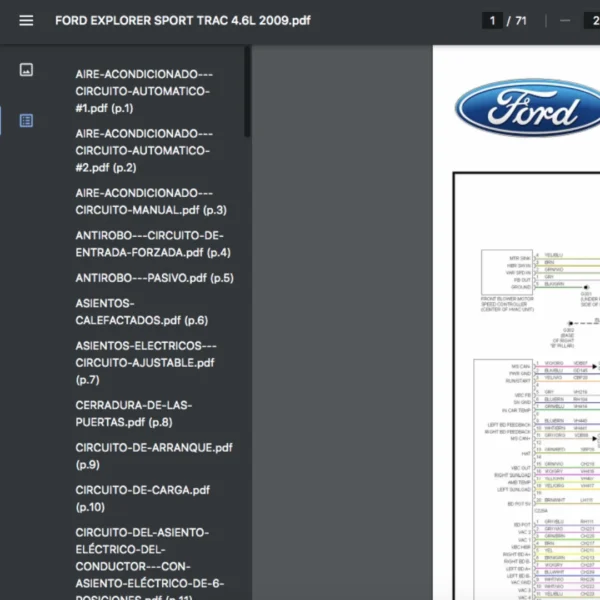Open AIRE-ACONDICIONADO CIRCUITO-MANUAL bookmark
The height and width of the screenshot is (600, 600).
coord(151,201)
